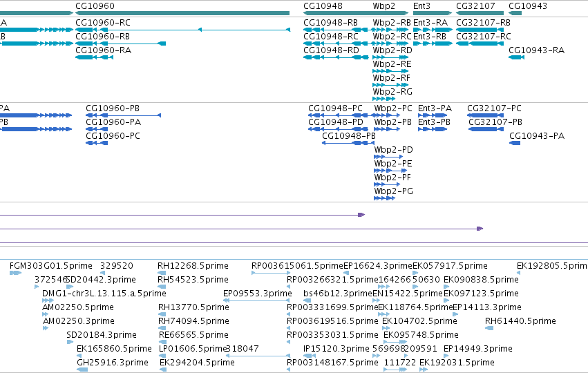Select the CG10943 gene label
This screenshot has width=588, height=373.
click(x=528, y=6)
